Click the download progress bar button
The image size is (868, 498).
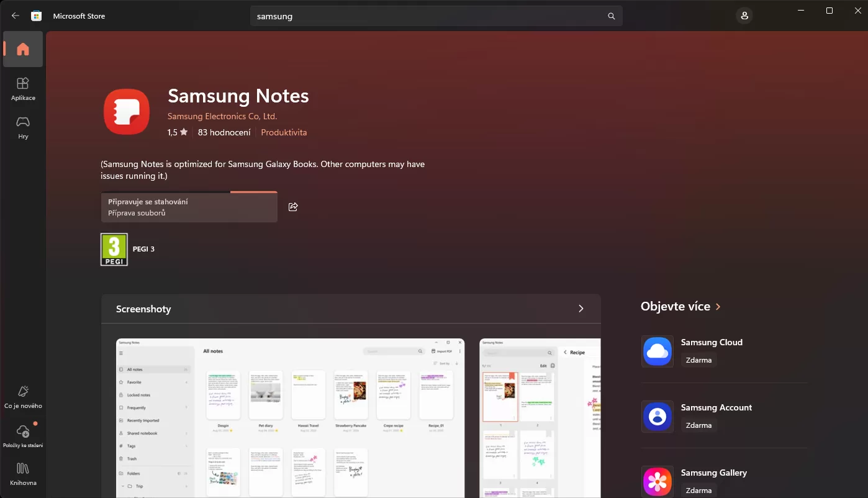(x=189, y=207)
